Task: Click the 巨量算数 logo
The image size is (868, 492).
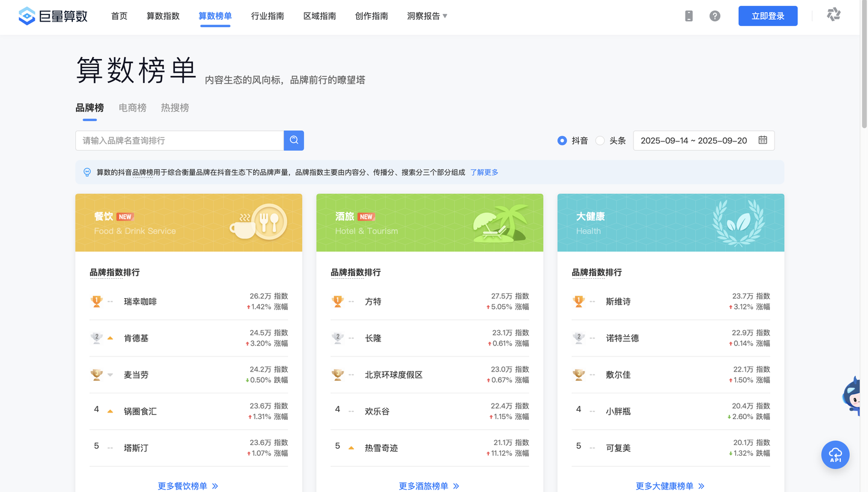Action: point(52,16)
